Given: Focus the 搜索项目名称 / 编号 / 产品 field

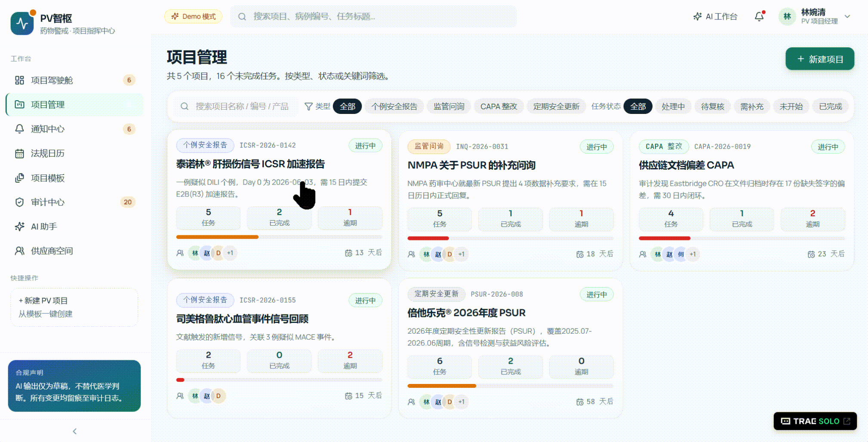Looking at the screenshot, I should 236,106.
